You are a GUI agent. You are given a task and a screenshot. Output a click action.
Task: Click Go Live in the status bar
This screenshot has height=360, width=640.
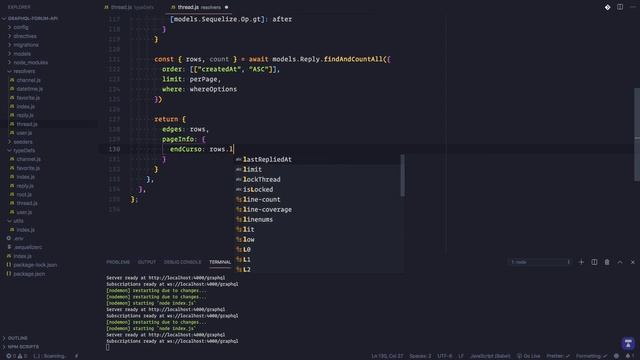[x=529, y=356]
